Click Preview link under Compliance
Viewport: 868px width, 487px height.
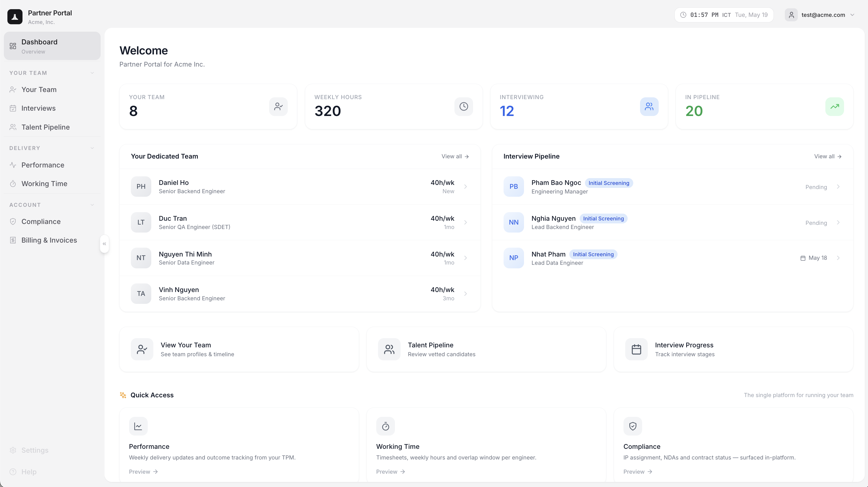pyautogui.click(x=638, y=472)
